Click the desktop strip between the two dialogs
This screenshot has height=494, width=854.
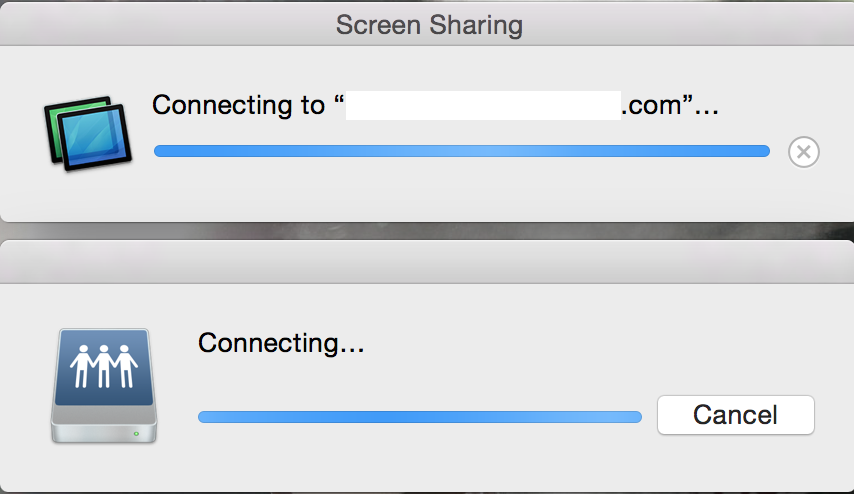[x=427, y=231]
